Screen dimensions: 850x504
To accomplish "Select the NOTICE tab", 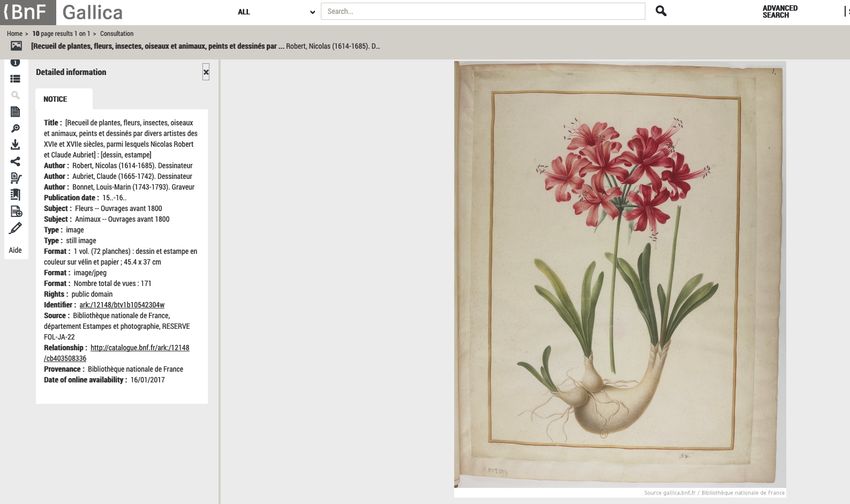I will point(55,99).
